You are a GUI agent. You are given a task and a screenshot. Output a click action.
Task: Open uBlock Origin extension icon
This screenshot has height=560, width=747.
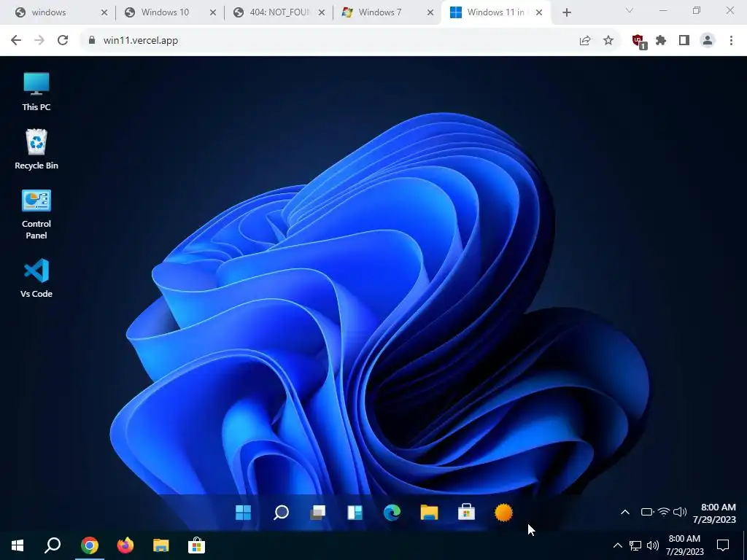(639, 42)
